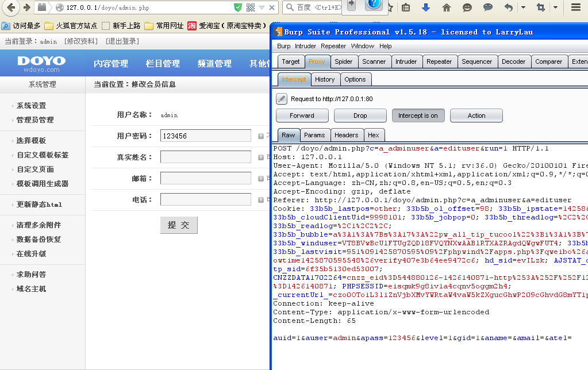Open the Window menu in Burp Suite
This screenshot has width=588, height=370.
click(362, 46)
